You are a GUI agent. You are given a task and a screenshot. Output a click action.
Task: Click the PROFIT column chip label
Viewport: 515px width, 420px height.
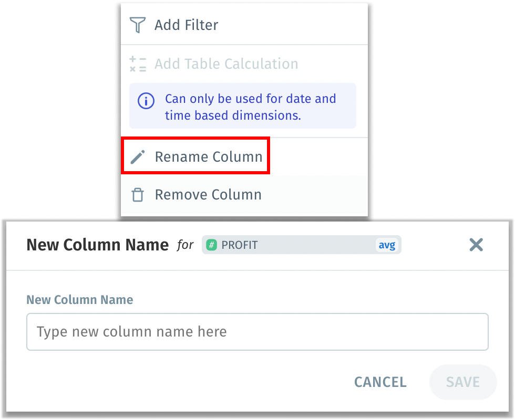(x=240, y=245)
